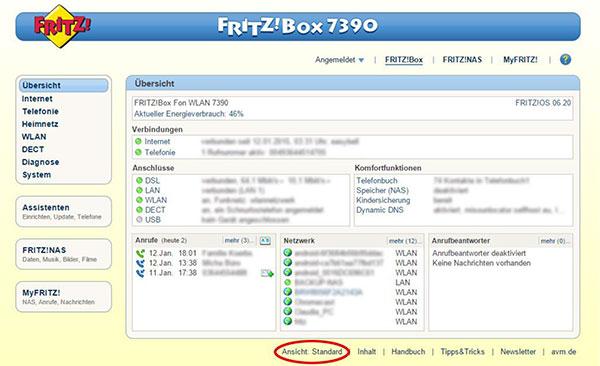Image resolution: width=600 pixels, height=366 pixels.
Task: Open MyFRITZ! in top navigation
Action: pos(520,60)
